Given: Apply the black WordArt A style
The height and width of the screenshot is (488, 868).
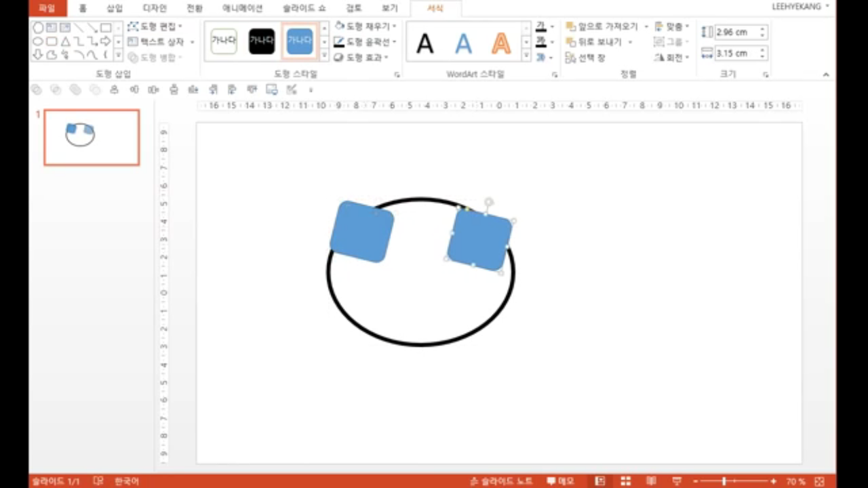Looking at the screenshot, I should [425, 43].
